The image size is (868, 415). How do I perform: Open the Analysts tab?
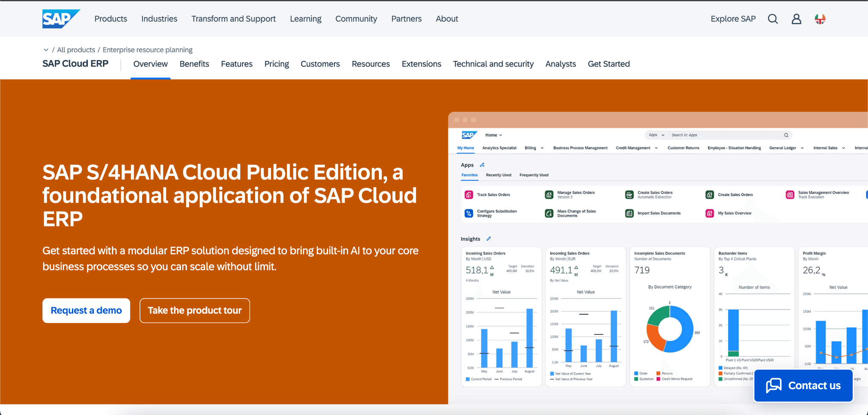561,64
